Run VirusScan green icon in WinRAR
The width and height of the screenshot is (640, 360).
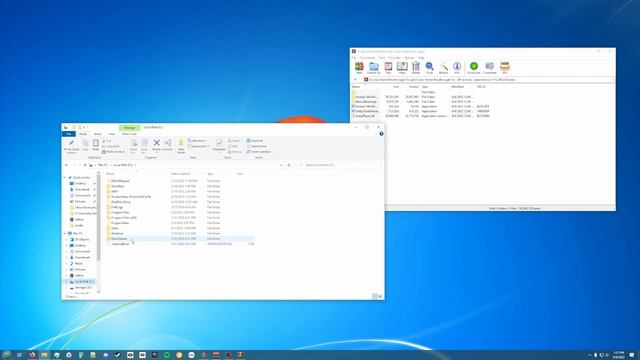pos(474,67)
